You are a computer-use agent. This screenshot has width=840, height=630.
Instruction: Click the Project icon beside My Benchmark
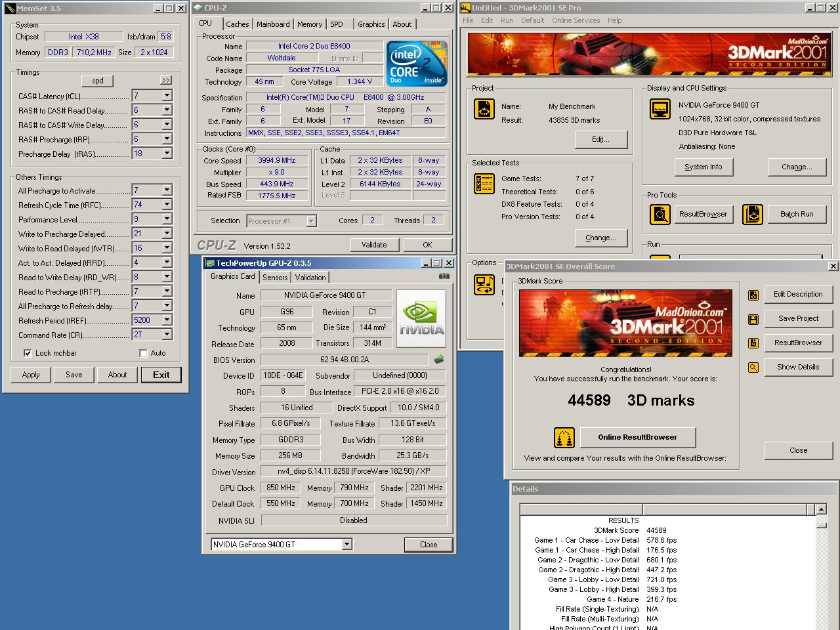coord(484,109)
